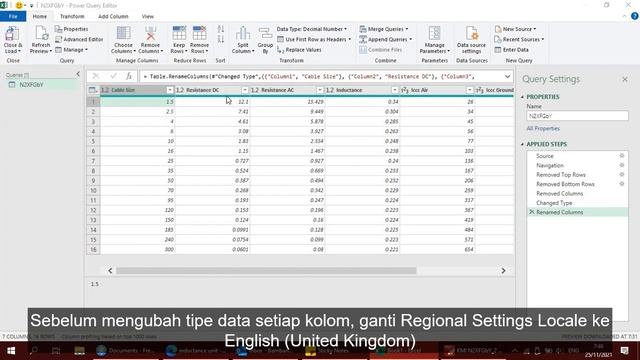This screenshot has height=360, width=640.
Task: Open gear settings for Removed Top Rows
Action: coord(622,175)
